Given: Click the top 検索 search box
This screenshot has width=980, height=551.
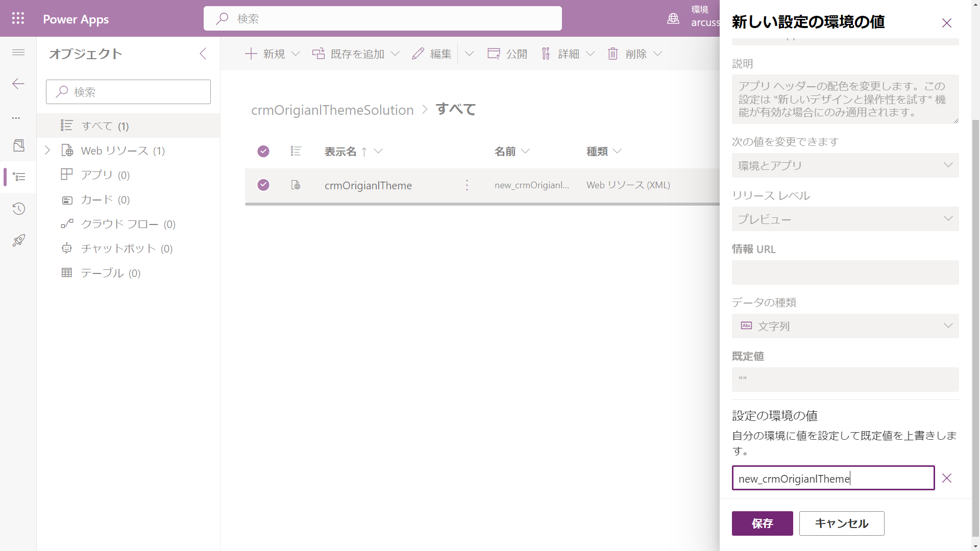Looking at the screenshot, I should [x=383, y=18].
